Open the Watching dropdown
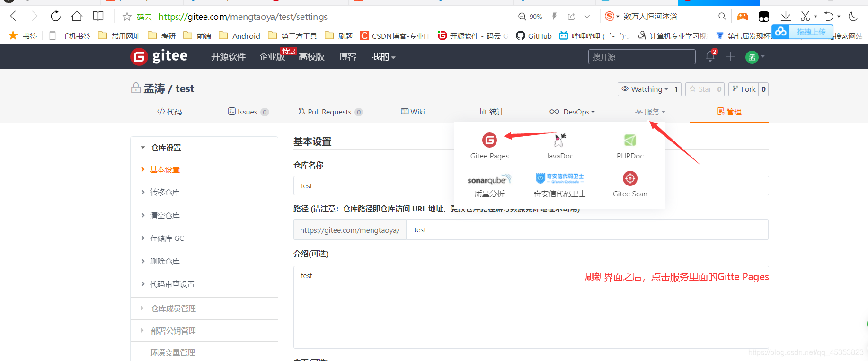Image resolution: width=868 pixels, height=361 pixels. [645, 89]
